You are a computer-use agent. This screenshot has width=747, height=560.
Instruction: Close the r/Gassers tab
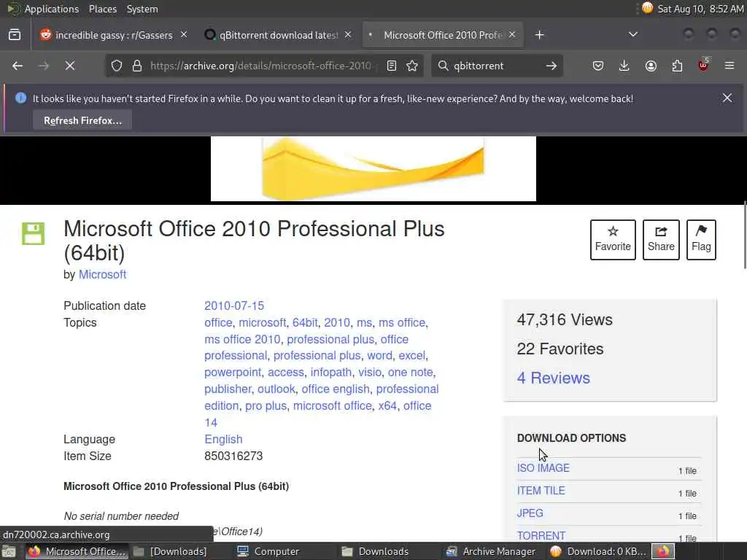coord(184,35)
